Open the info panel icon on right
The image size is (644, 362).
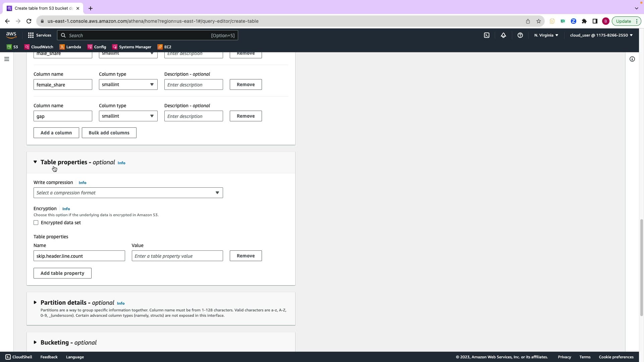tap(632, 59)
